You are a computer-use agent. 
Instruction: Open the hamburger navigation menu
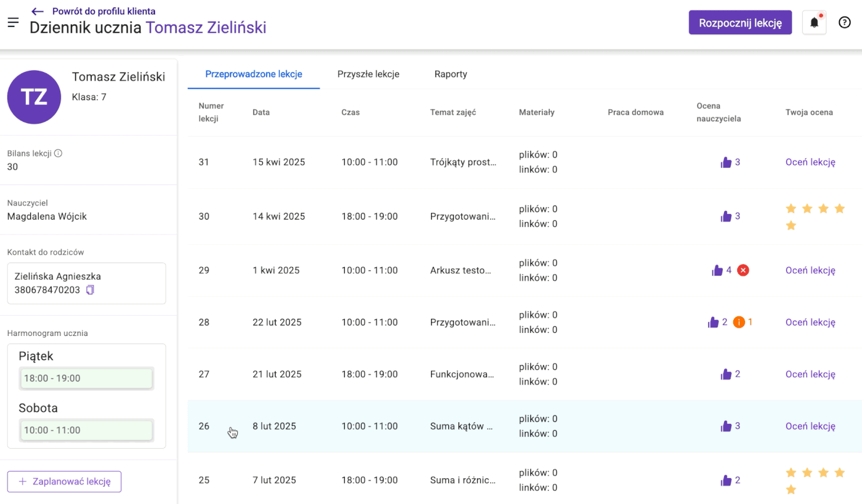click(14, 23)
